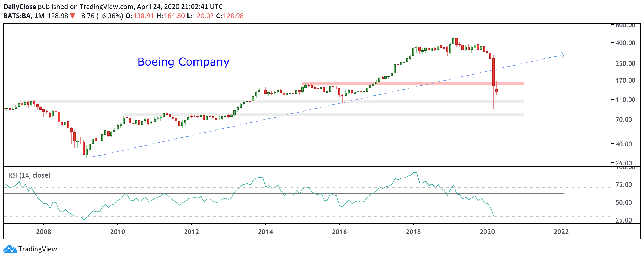Click the 2008 label on time axis
The image size is (644, 259).
(43, 232)
